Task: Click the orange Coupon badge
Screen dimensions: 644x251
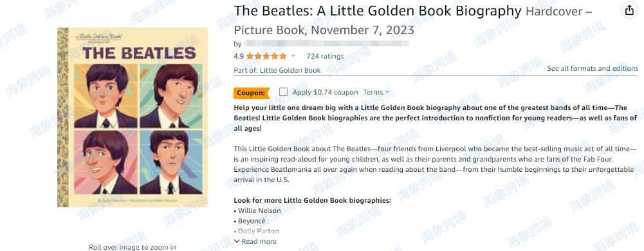Action: (252, 93)
